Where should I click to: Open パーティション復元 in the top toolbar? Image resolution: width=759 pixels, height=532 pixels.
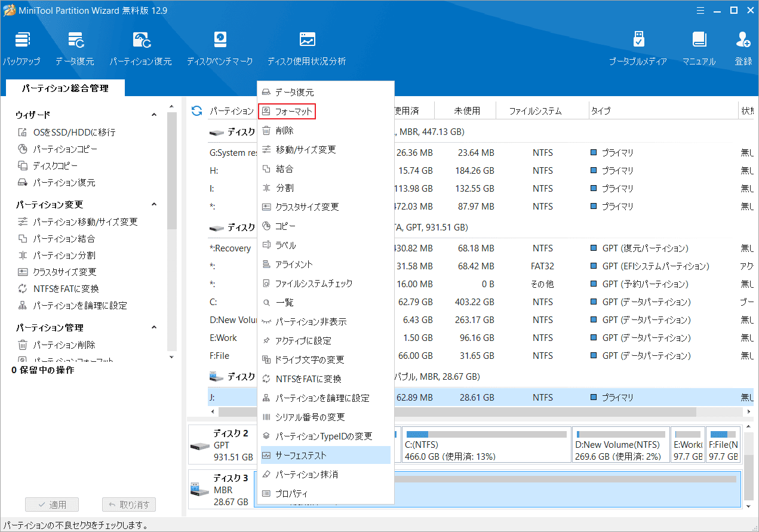(140, 48)
